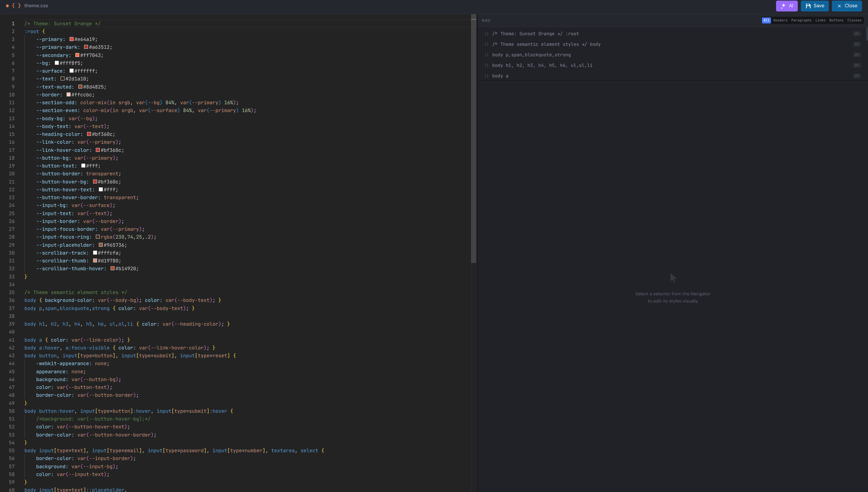This screenshot has height=492, width=868.
Task: Open the --input-focus-ring rgba swatch
Action: pos(98,237)
